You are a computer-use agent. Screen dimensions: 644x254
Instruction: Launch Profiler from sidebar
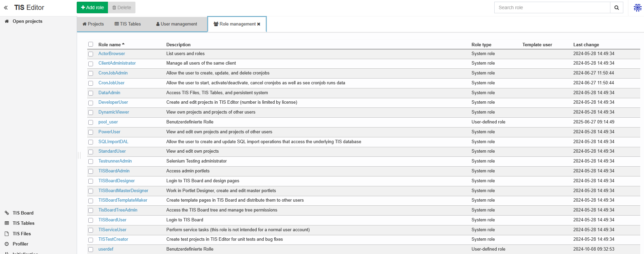(20, 244)
